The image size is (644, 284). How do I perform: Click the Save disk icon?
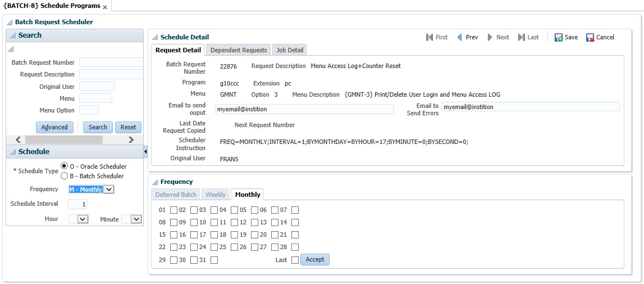[559, 38]
